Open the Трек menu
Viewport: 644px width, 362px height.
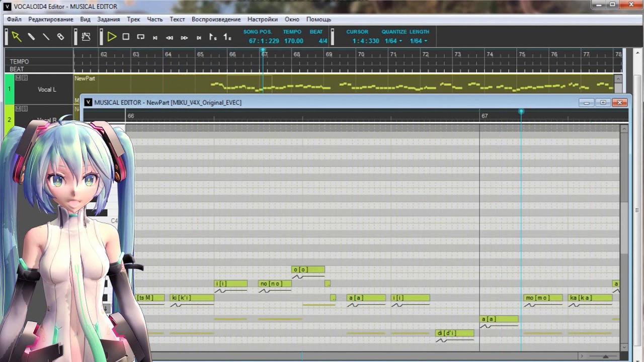[x=134, y=20]
